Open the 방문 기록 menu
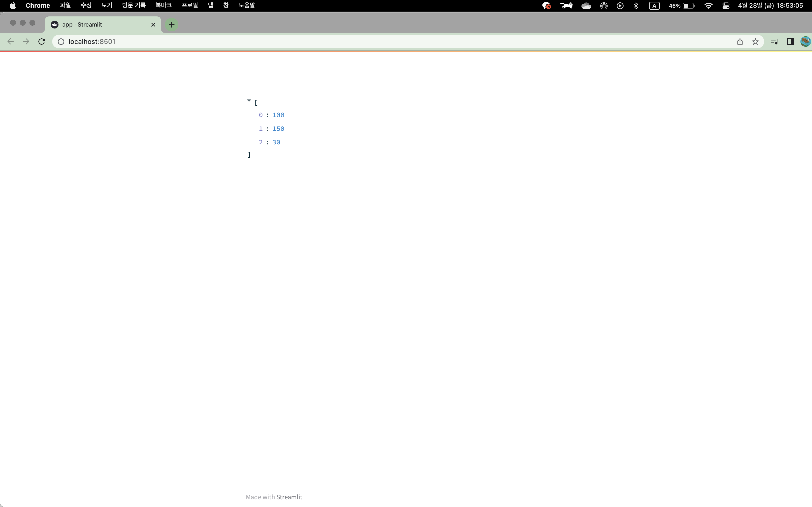 coord(134,5)
